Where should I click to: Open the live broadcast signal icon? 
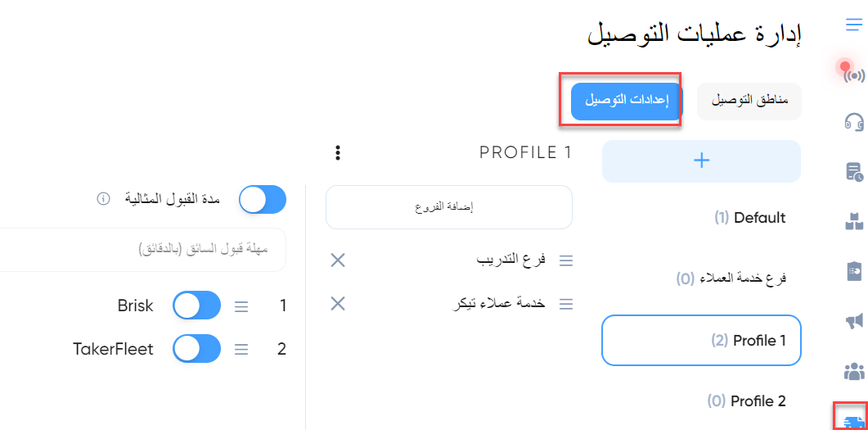pos(853,75)
